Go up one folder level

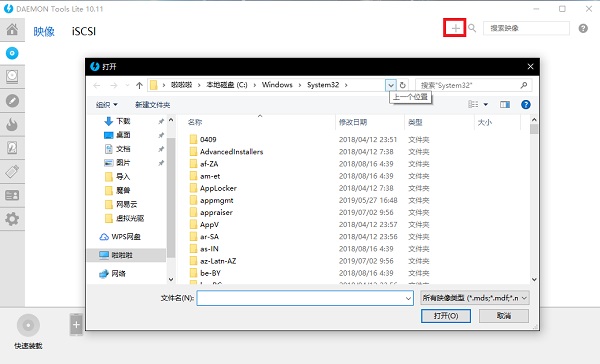(139, 85)
